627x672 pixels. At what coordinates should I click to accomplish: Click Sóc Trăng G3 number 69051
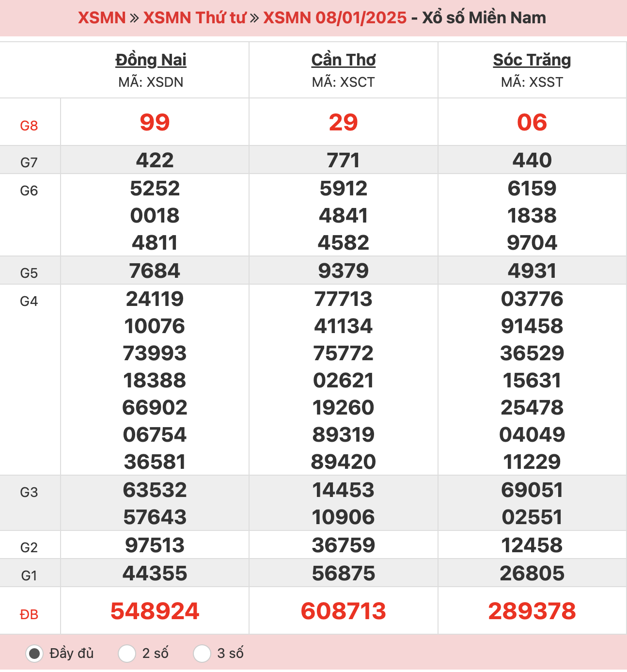pos(532,490)
